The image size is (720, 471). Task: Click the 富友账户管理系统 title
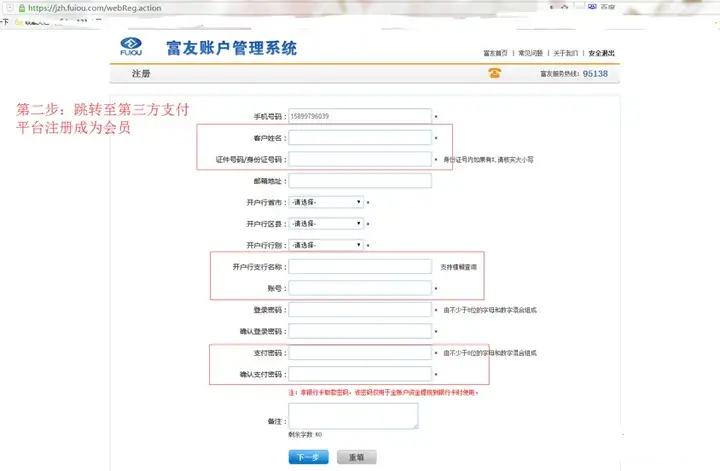(x=231, y=48)
